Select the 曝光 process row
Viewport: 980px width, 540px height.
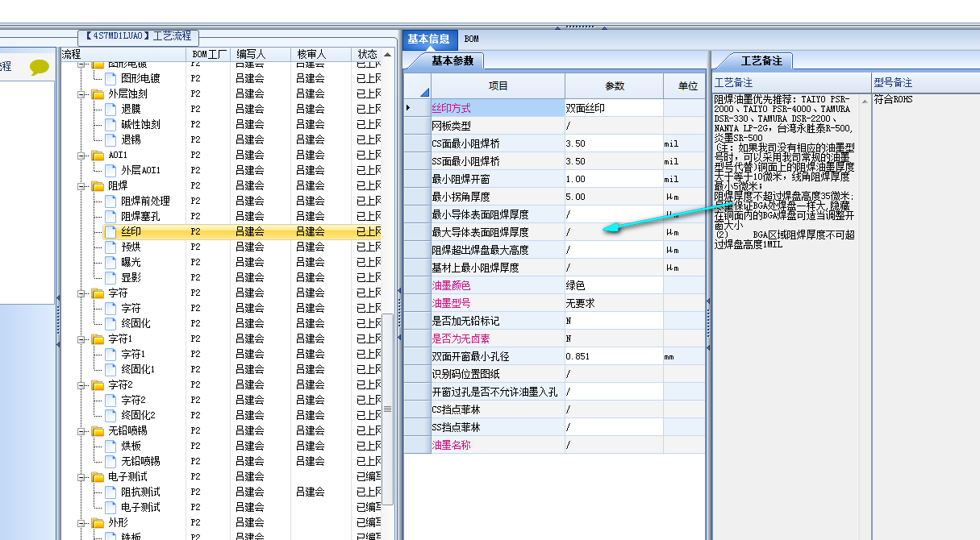(221, 263)
